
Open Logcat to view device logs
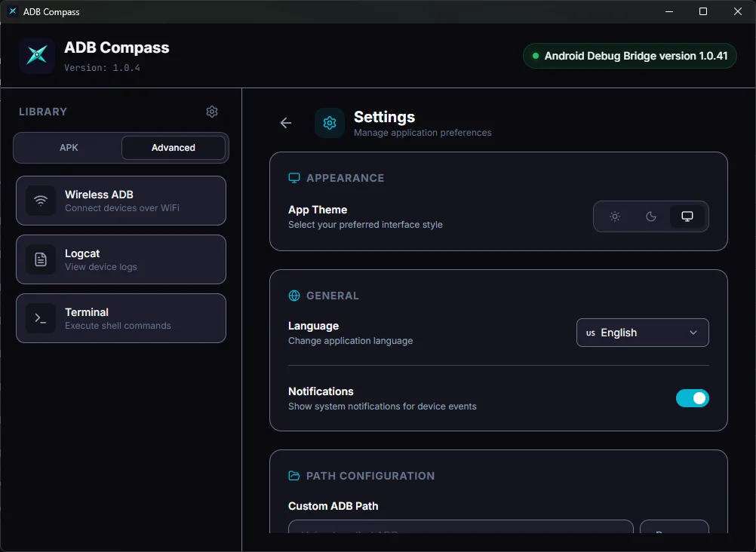(x=121, y=259)
